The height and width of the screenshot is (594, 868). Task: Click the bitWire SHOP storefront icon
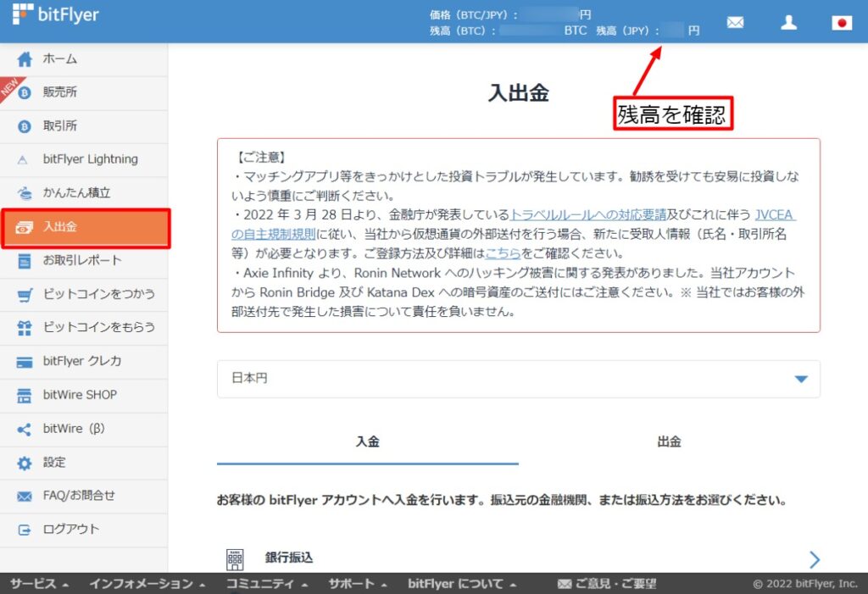[x=25, y=396]
